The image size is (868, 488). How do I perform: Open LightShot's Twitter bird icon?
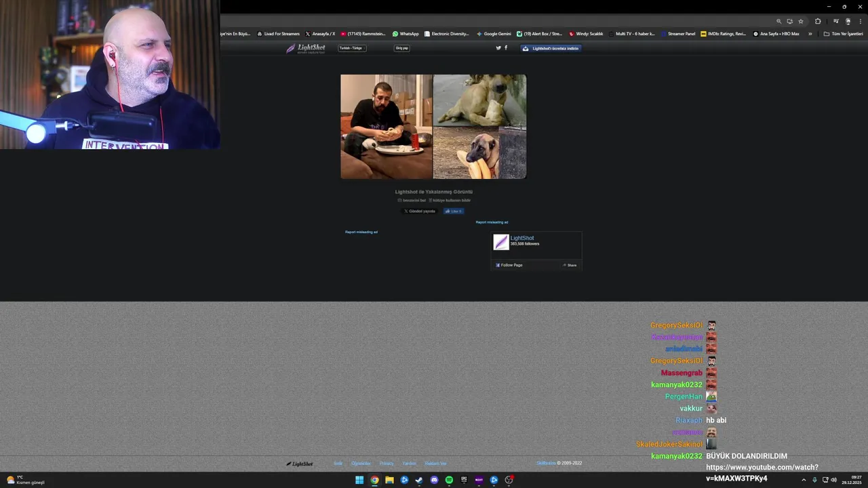coord(498,48)
